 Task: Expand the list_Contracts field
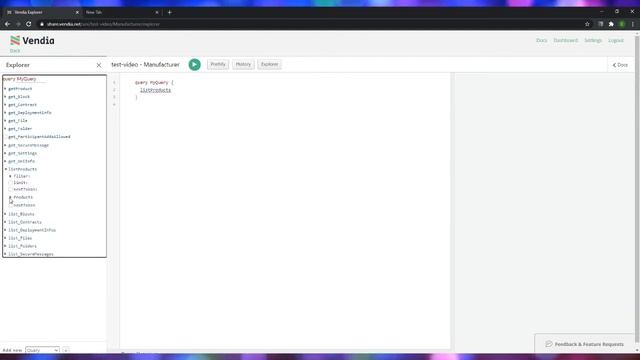tap(5, 222)
